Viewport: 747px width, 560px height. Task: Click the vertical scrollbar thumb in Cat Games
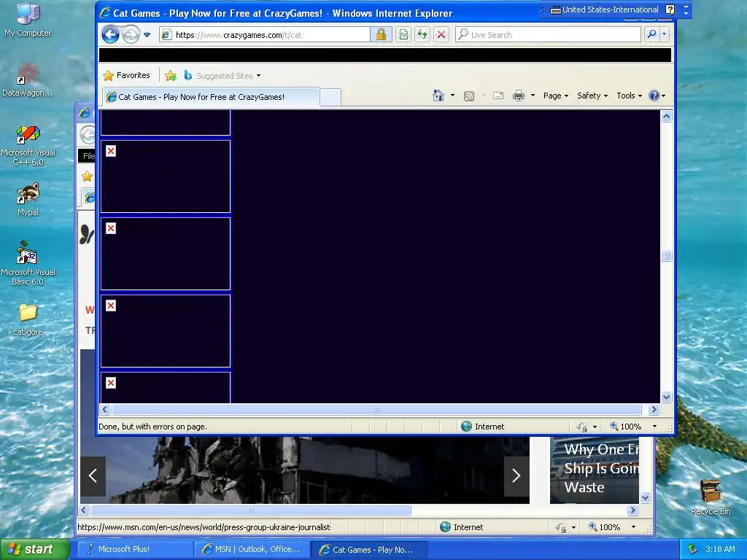(666, 256)
